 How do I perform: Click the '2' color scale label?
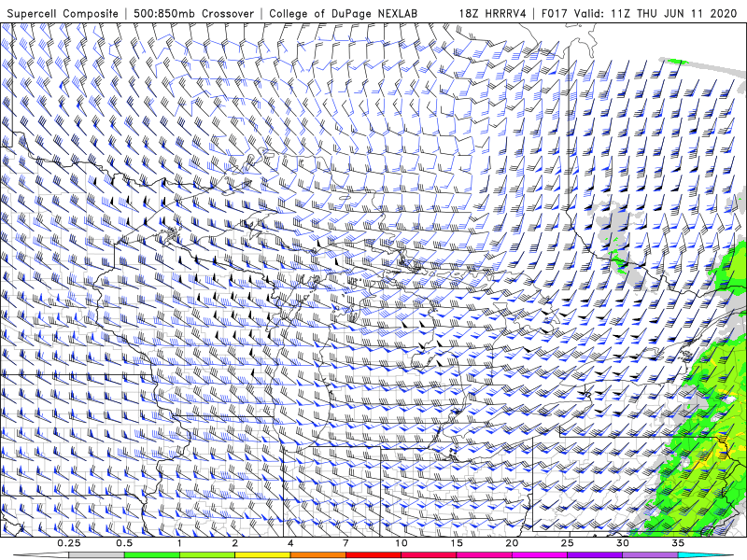tap(235, 543)
